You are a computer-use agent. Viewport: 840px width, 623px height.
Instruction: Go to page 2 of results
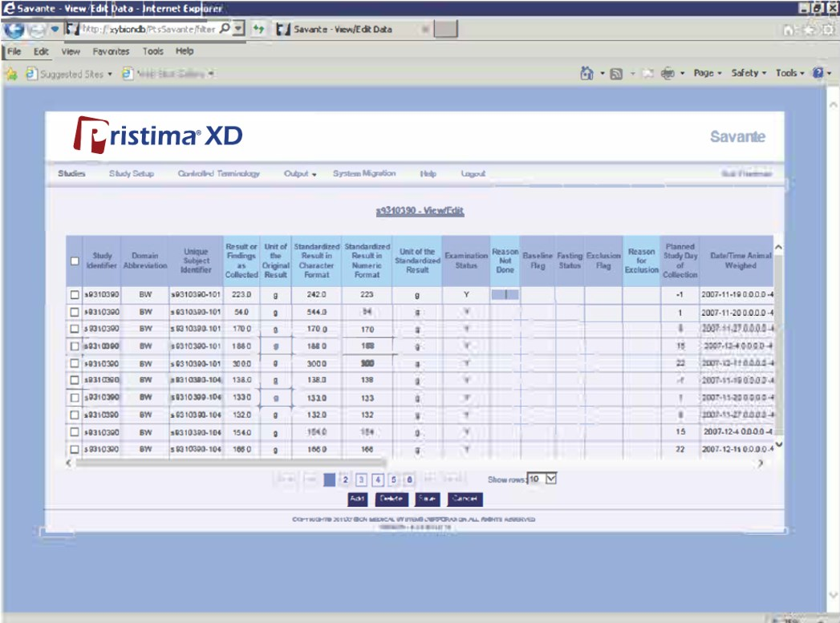pos(346,479)
